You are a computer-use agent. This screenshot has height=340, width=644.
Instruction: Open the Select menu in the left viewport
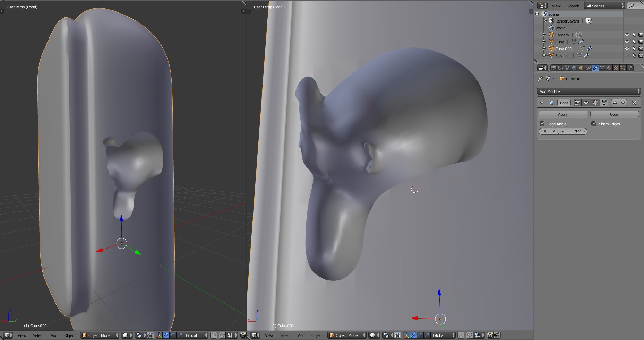click(x=38, y=335)
